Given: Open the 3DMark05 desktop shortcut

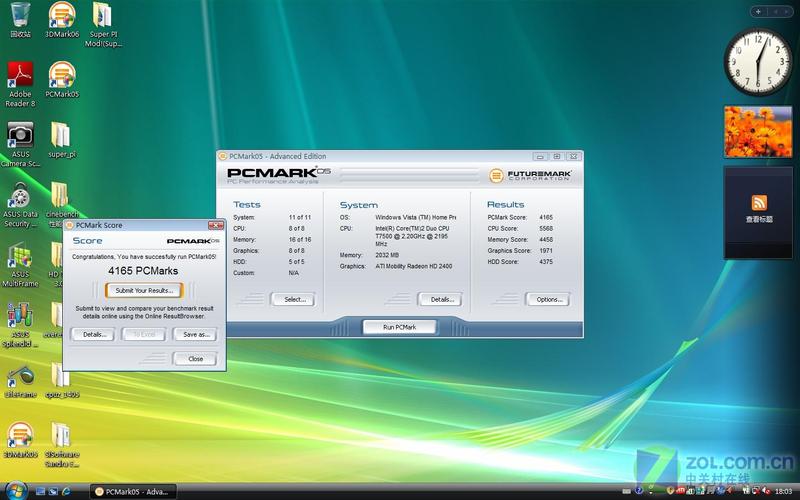Looking at the screenshot, I should point(20,440).
